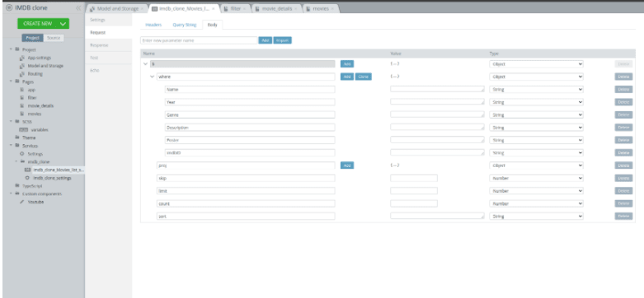The height and width of the screenshot is (298, 644).
Task: Close the filter tab
Action: pos(244,8)
